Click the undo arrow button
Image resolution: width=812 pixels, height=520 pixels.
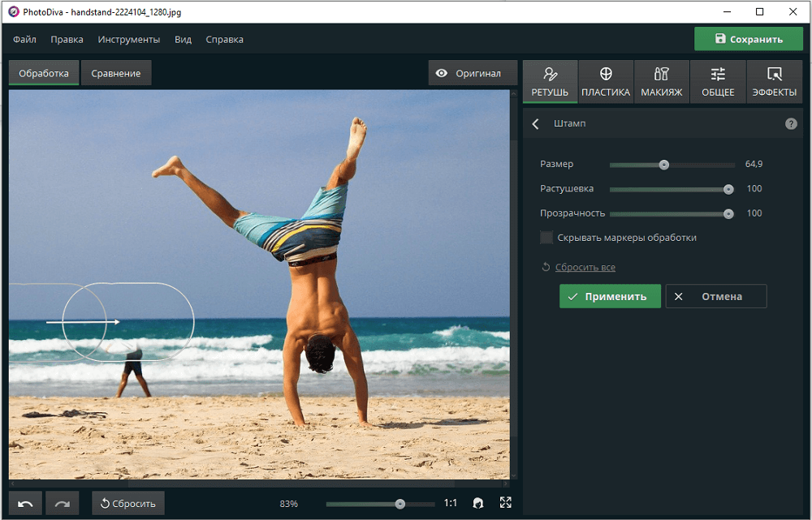pyautogui.click(x=25, y=504)
